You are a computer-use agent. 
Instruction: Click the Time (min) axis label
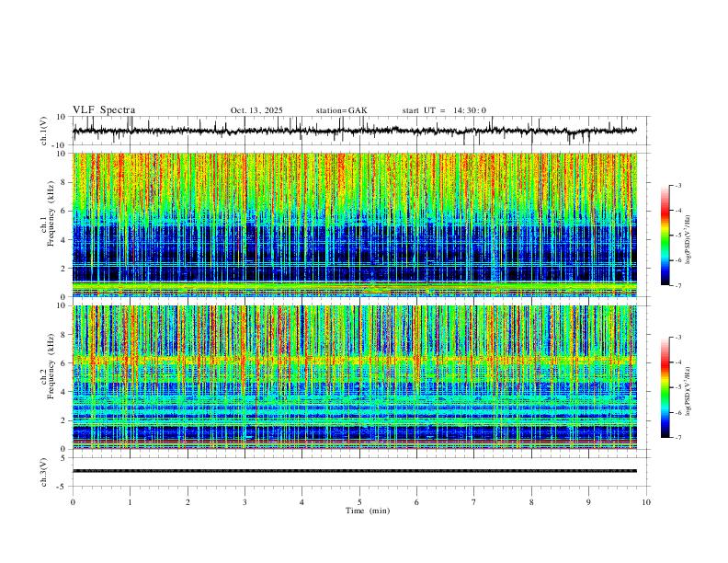pos(368,511)
